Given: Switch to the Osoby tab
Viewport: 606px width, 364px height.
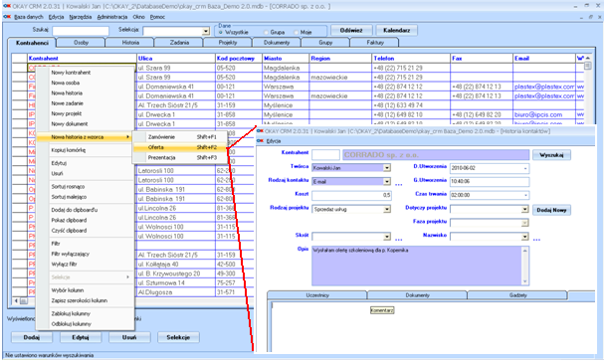Looking at the screenshot, I should click(81, 43).
